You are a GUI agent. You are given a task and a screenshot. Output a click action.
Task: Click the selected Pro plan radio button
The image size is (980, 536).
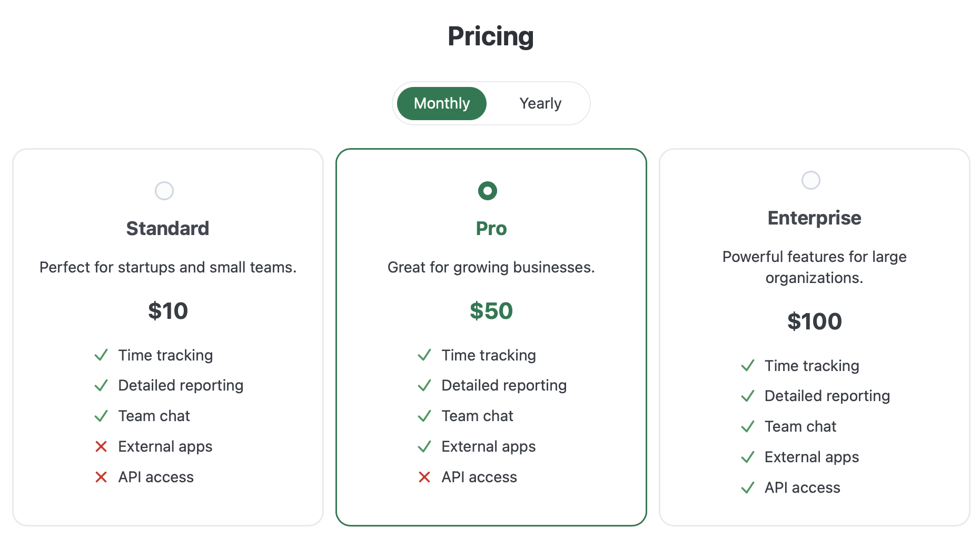pyautogui.click(x=487, y=191)
